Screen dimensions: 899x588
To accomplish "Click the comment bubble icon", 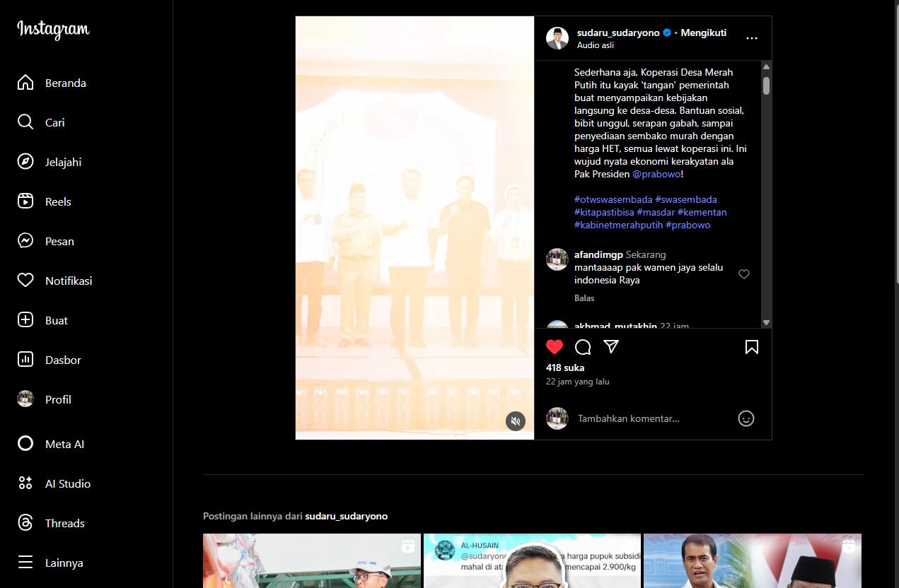I will click(x=583, y=347).
